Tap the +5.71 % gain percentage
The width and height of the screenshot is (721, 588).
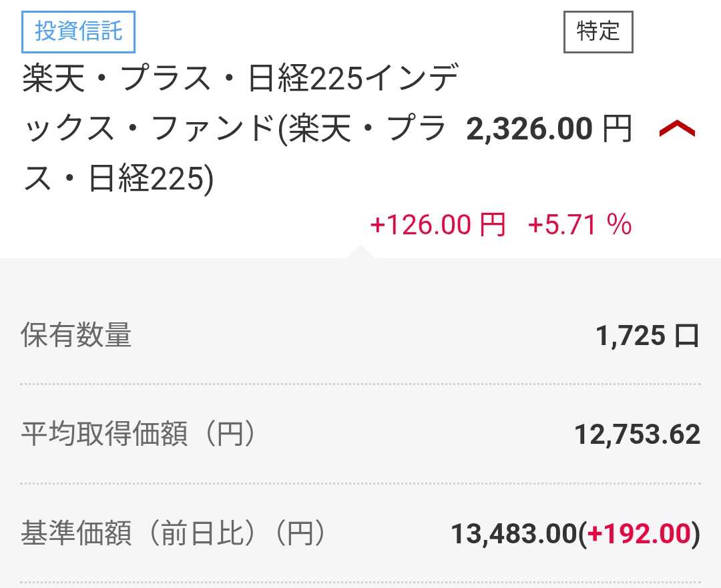[x=579, y=225]
